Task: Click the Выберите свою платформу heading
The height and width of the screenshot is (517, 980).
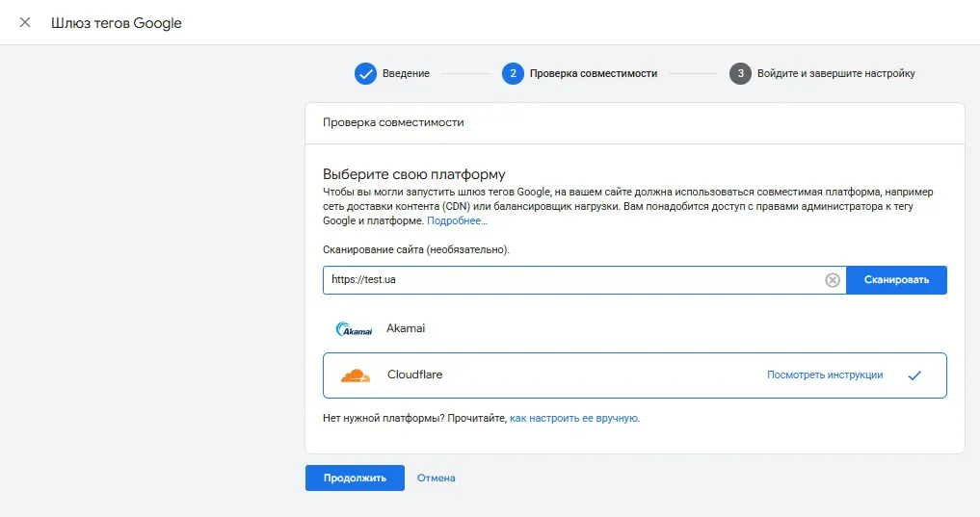Action: [x=413, y=174]
